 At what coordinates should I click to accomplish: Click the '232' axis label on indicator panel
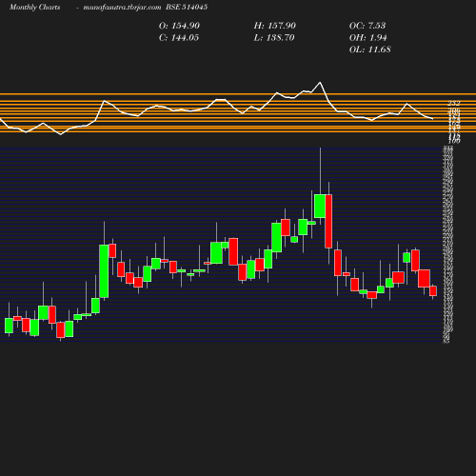454,103
